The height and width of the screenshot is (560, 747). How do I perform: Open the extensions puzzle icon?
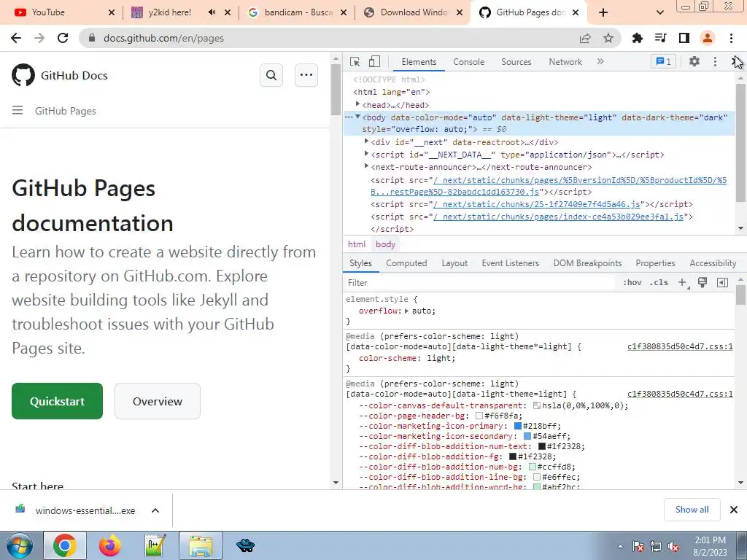click(x=638, y=38)
